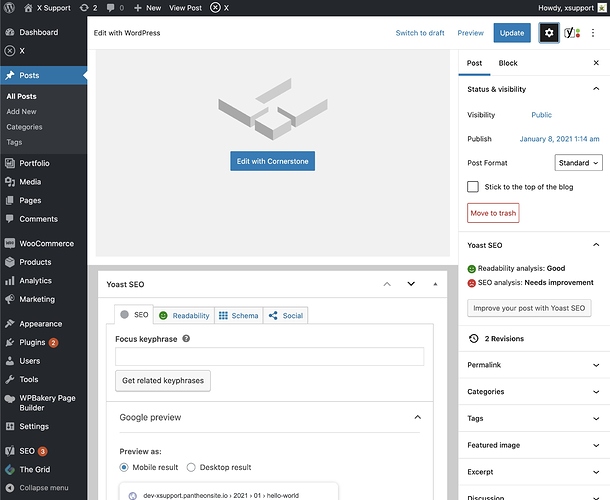Close the settings sidebar
The width and height of the screenshot is (610, 500).
click(596, 63)
